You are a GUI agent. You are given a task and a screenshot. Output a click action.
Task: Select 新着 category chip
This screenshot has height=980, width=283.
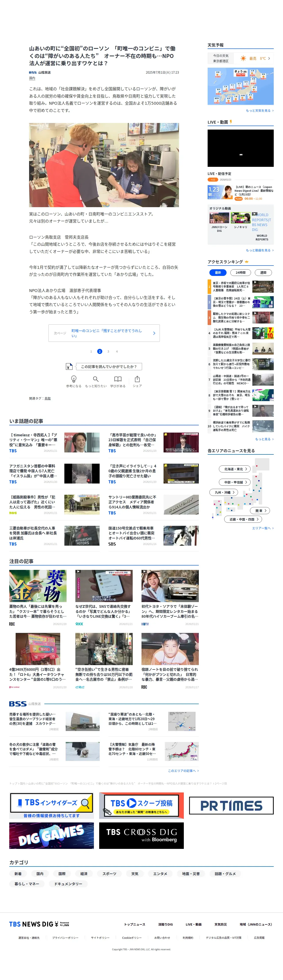[x=18, y=874]
